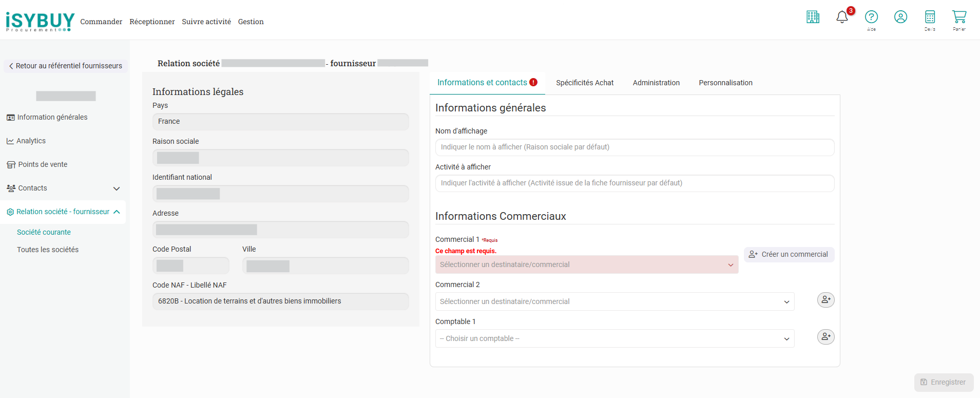Select Toutes les sociétés in sidebar

pos(48,250)
